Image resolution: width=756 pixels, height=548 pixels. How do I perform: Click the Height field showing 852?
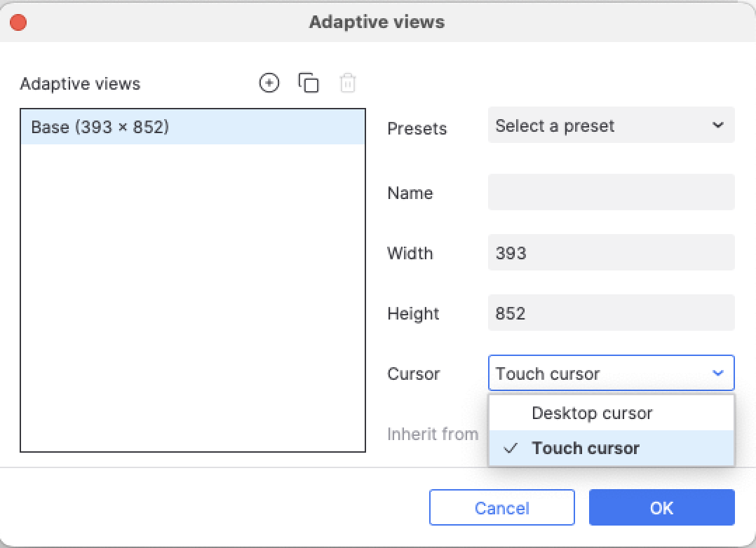point(610,313)
